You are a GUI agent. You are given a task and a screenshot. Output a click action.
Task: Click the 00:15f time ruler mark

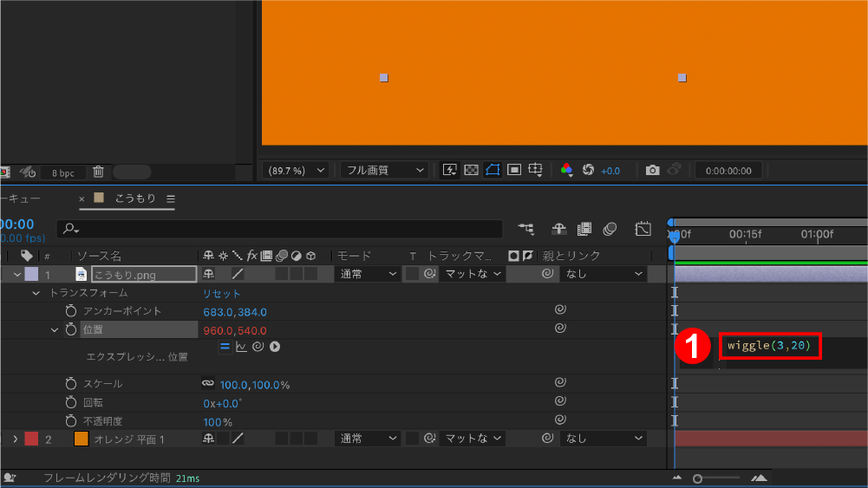tap(745, 234)
